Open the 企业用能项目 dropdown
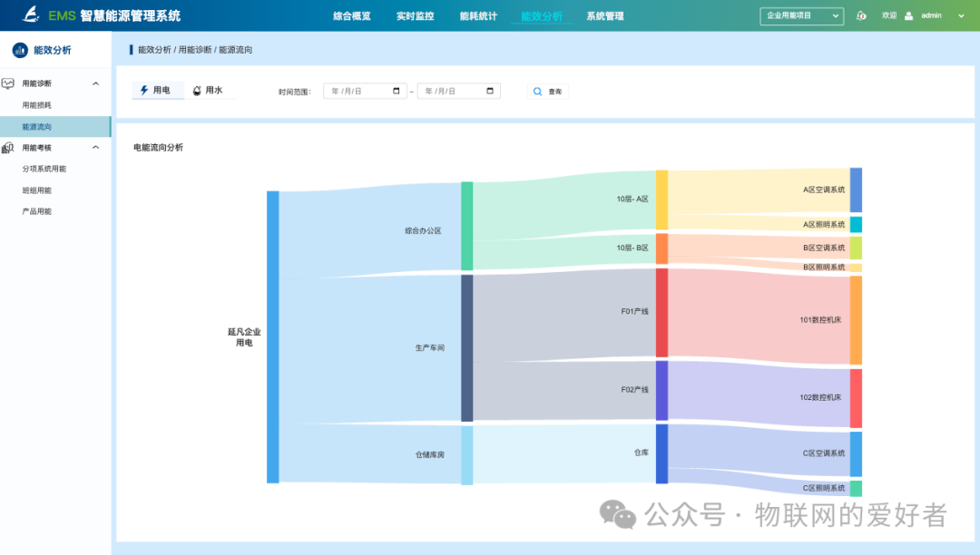980x555 pixels. click(800, 15)
